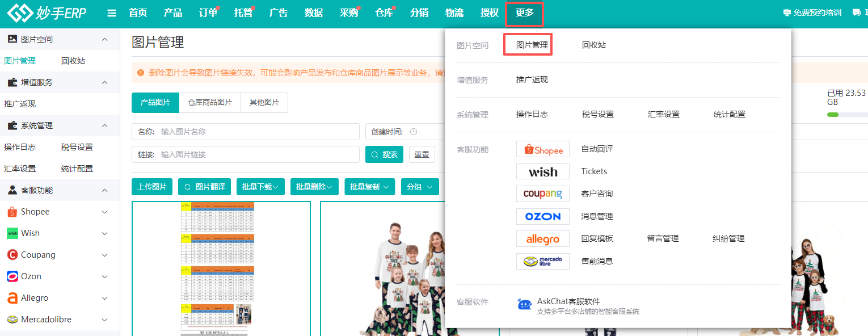This screenshot has width=868, height=336.
Task: Open 操作日志 in the left sidebar
Action: (20, 147)
